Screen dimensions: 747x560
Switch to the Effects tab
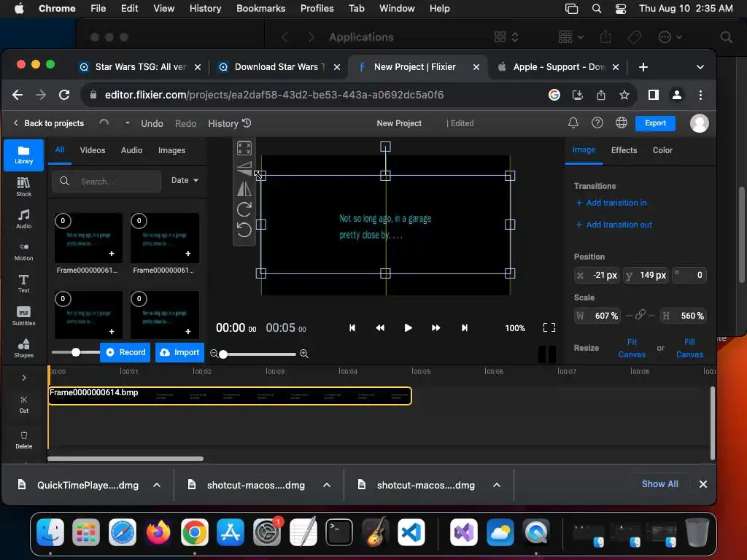(x=624, y=150)
